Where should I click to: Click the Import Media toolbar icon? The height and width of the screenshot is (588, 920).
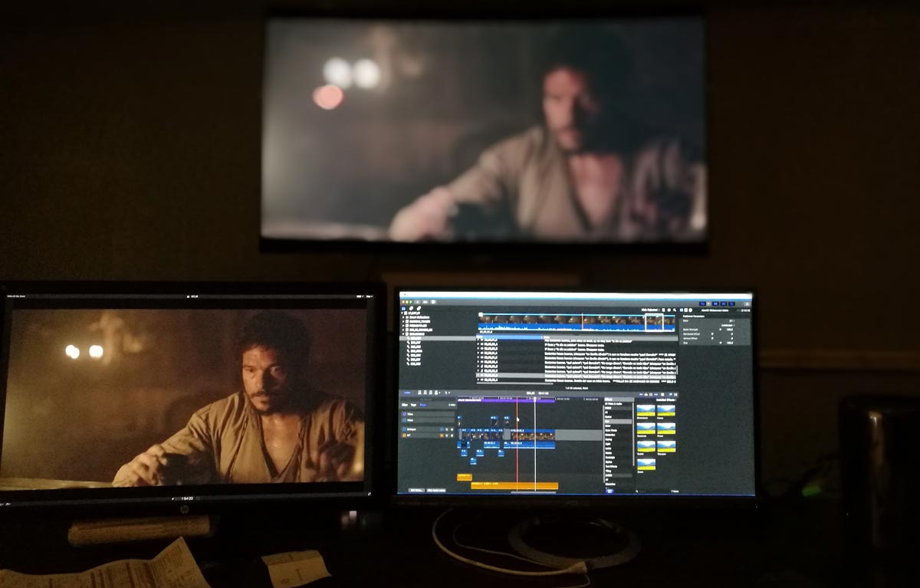click(x=418, y=302)
